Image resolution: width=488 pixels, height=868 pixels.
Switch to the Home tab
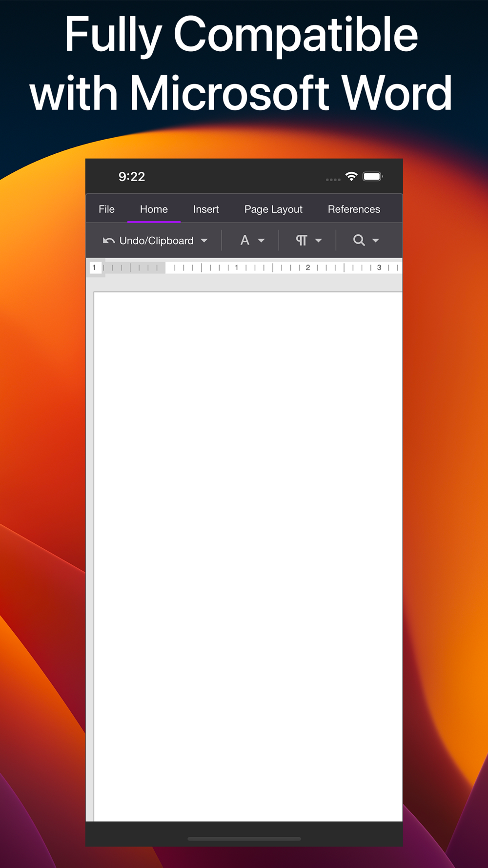tap(154, 209)
